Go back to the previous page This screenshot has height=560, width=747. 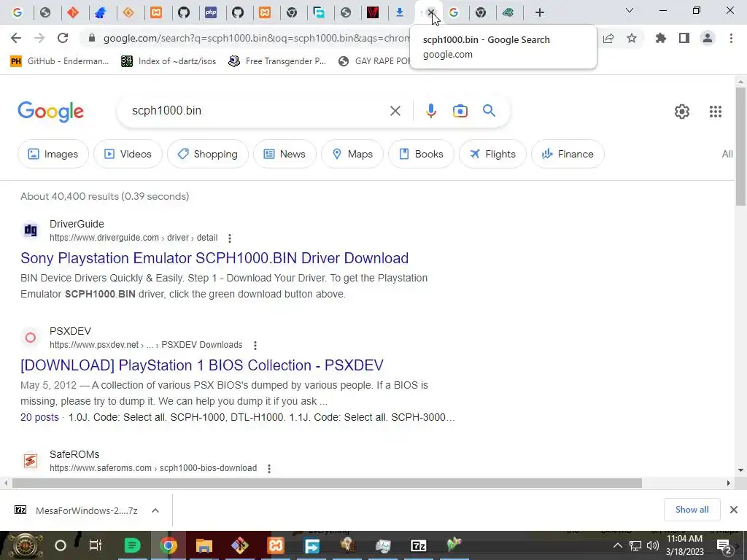(16, 38)
